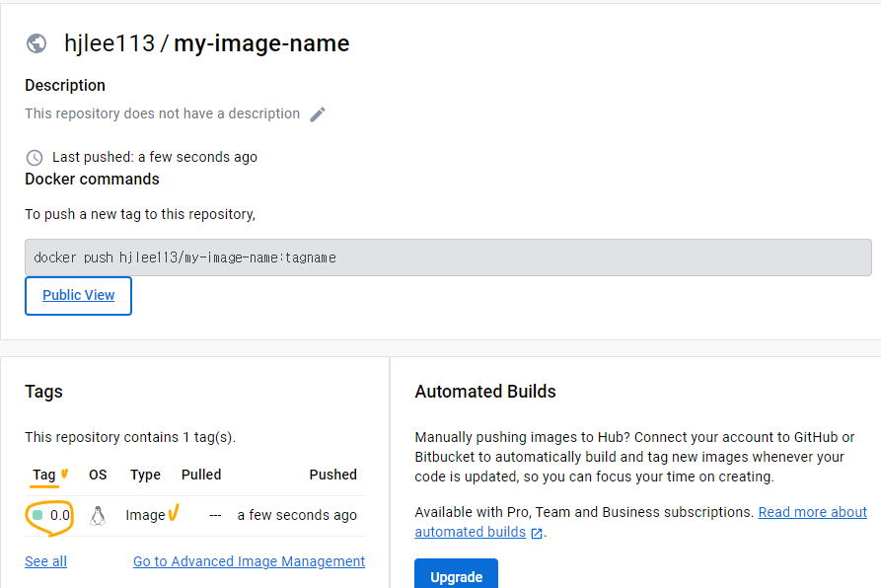Edit the description via pencil icon
This screenshot has width=881, height=588.
click(318, 114)
